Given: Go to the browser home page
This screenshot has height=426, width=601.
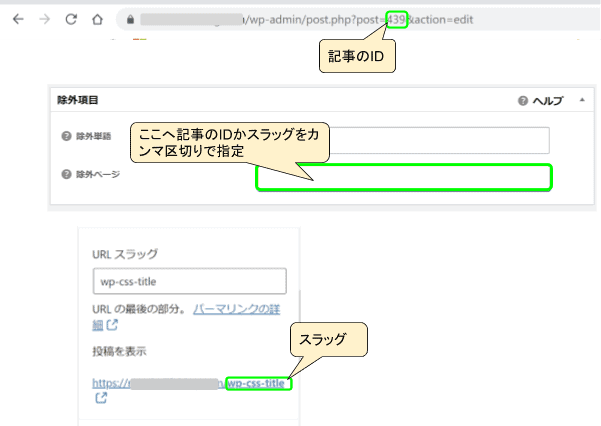Looking at the screenshot, I should pos(97,19).
